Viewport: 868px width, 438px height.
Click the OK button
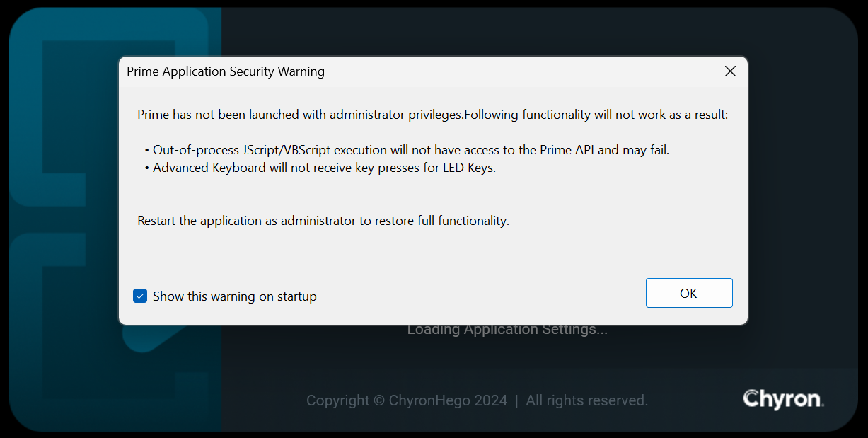coord(688,293)
